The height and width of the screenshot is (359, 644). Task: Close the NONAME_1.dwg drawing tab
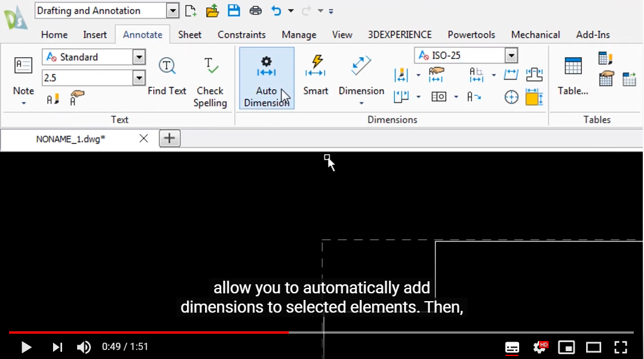(x=144, y=139)
